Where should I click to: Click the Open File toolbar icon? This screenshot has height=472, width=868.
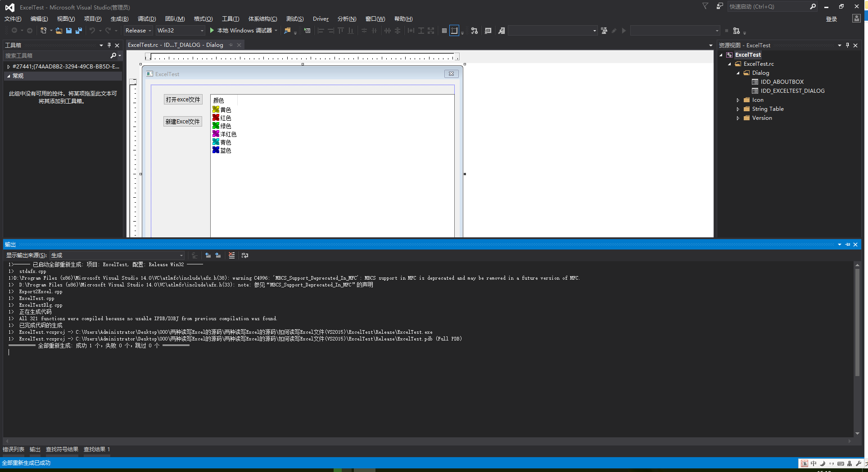(x=59, y=31)
